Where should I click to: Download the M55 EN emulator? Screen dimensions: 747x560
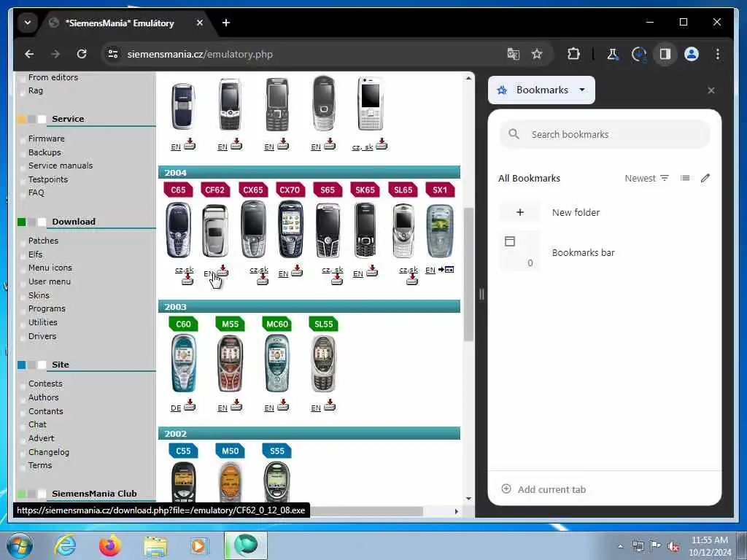click(x=236, y=405)
